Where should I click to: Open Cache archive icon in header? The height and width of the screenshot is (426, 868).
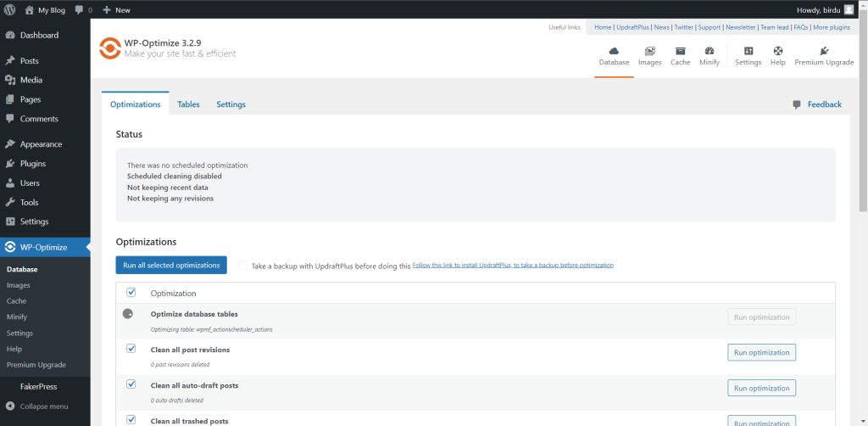pyautogui.click(x=681, y=50)
